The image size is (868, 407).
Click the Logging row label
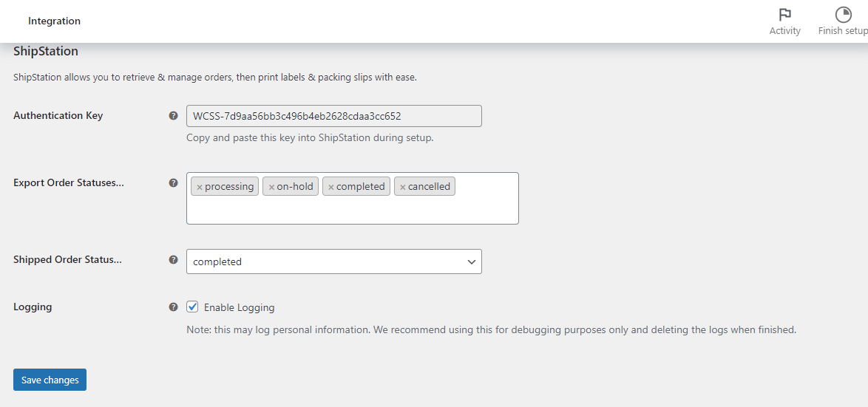(33, 307)
